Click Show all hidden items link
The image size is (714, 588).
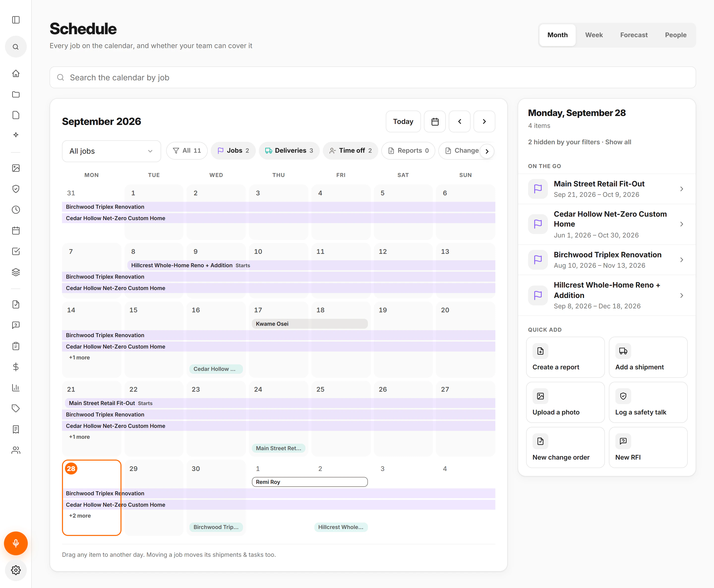[618, 142]
